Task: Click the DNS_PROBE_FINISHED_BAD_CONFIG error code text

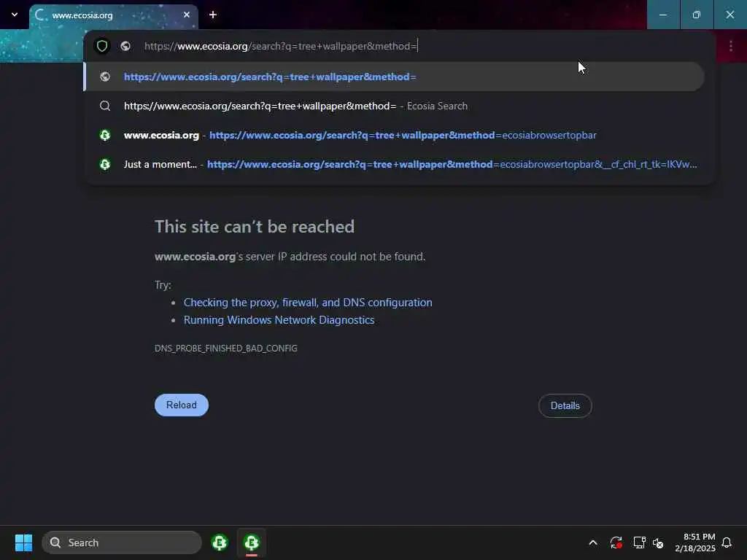Action: click(x=226, y=348)
